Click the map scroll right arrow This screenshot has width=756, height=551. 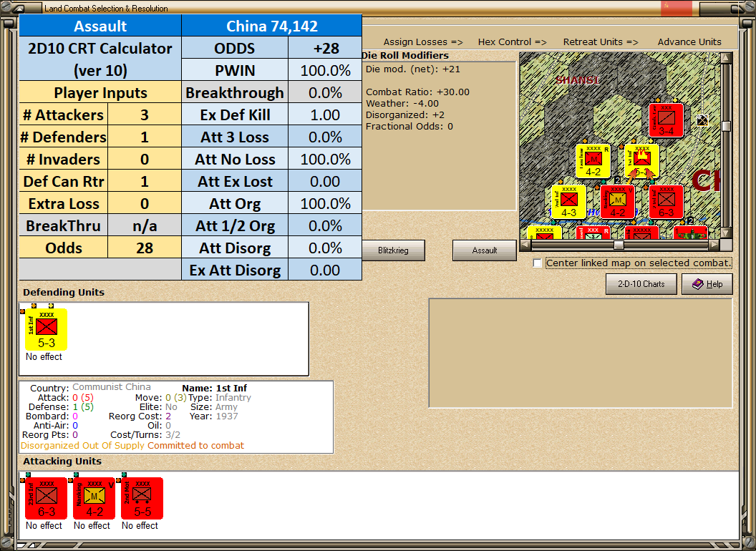[x=714, y=245]
